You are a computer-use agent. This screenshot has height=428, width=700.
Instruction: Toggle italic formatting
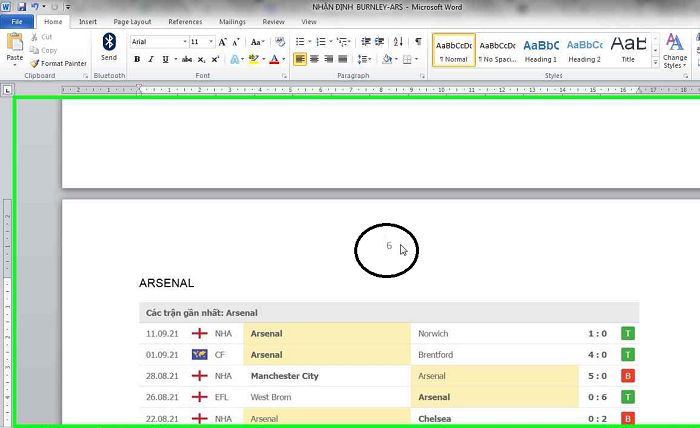(151, 59)
